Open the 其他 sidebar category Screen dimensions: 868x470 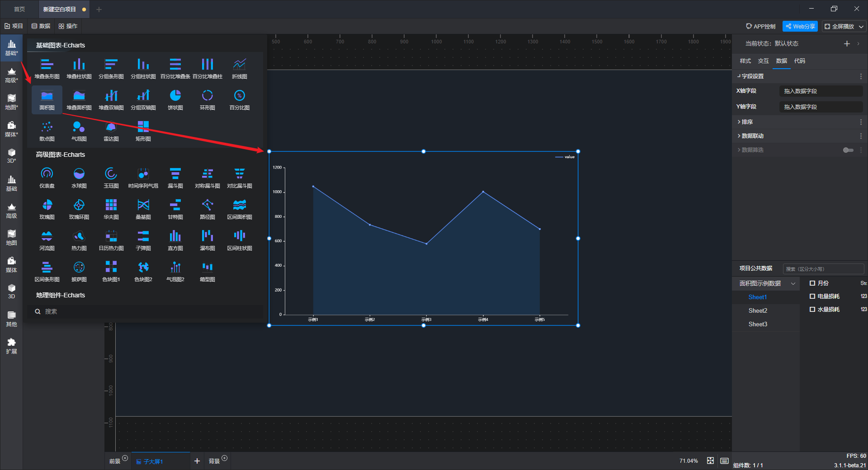12,320
